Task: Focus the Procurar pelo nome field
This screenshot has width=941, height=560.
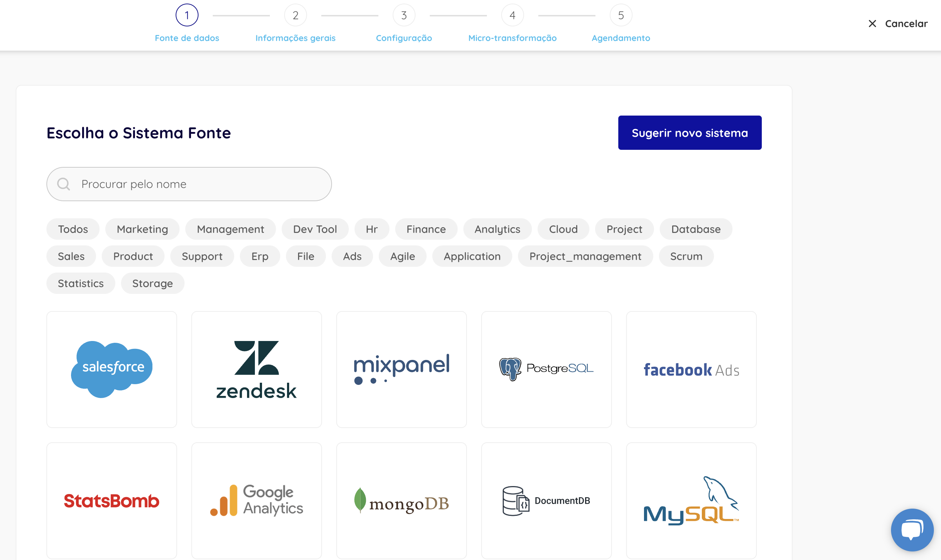Action: point(189,184)
